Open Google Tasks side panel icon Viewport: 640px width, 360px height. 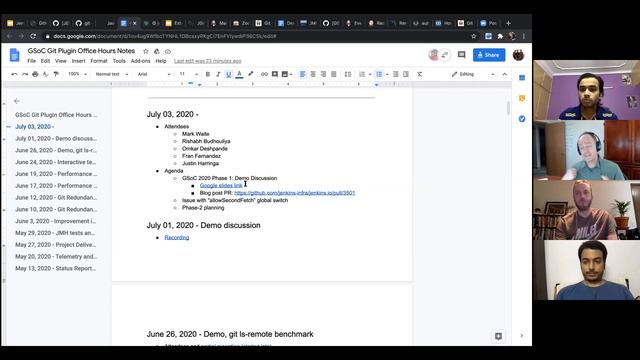[522, 119]
